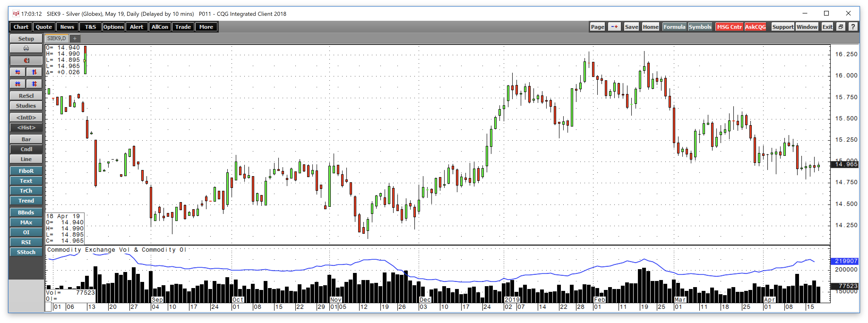Open the Window menu dropdown
The width and height of the screenshot is (868, 323).
pyautogui.click(x=807, y=27)
